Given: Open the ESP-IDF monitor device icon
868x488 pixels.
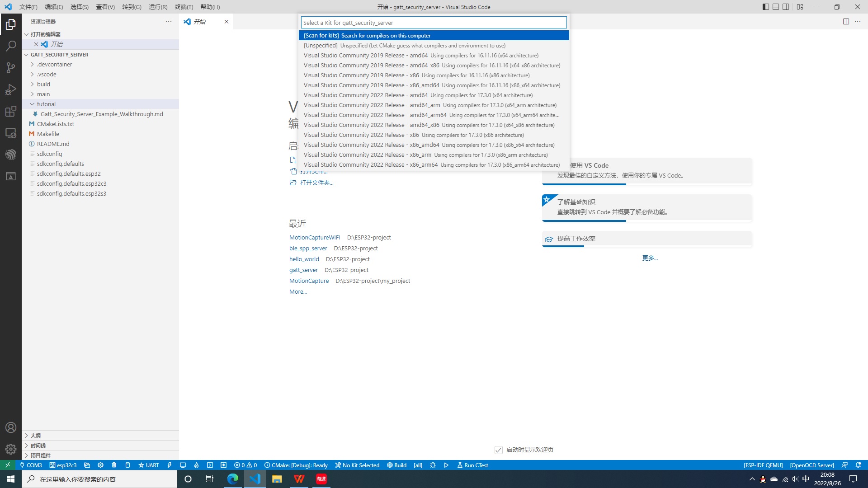Looking at the screenshot, I should (x=183, y=465).
